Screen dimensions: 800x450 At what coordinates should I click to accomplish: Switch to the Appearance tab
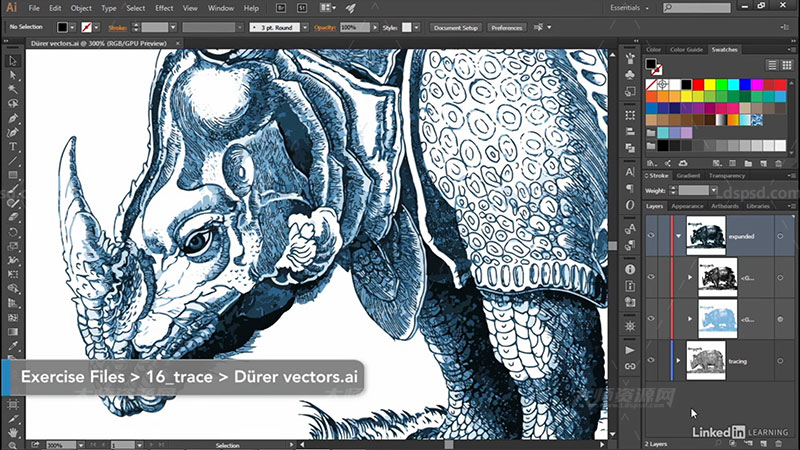click(x=687, y=206)
